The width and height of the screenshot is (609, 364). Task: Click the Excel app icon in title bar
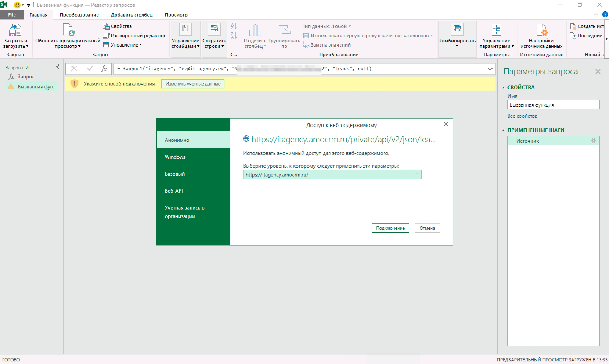click(x=3, y=5)
